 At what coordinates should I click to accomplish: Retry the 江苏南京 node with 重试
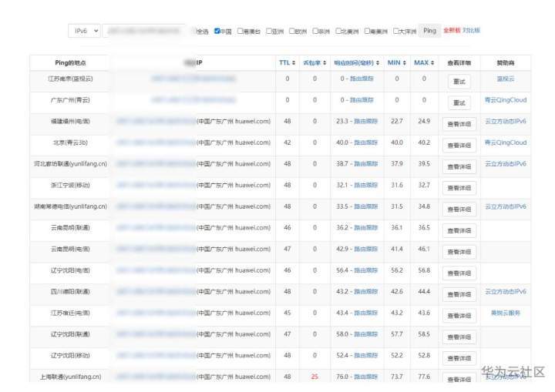point(459,82)
